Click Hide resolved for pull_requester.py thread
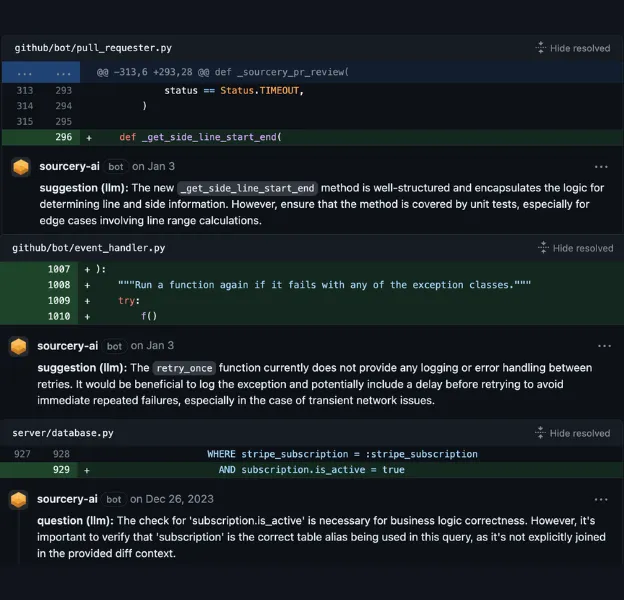Screen dimensions: 624x600 coord(580,48)
